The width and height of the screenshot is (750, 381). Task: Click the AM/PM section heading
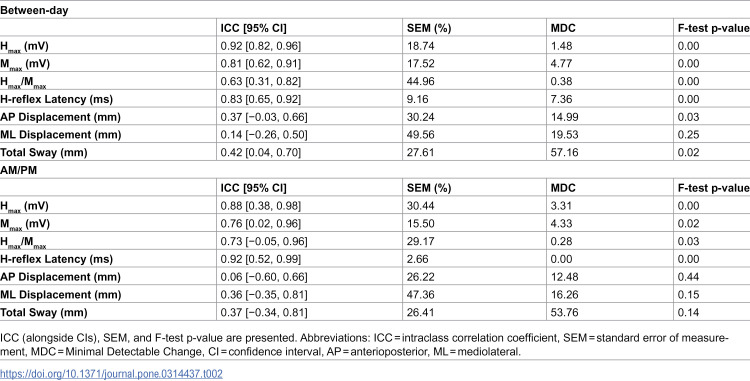click(18, 170)
